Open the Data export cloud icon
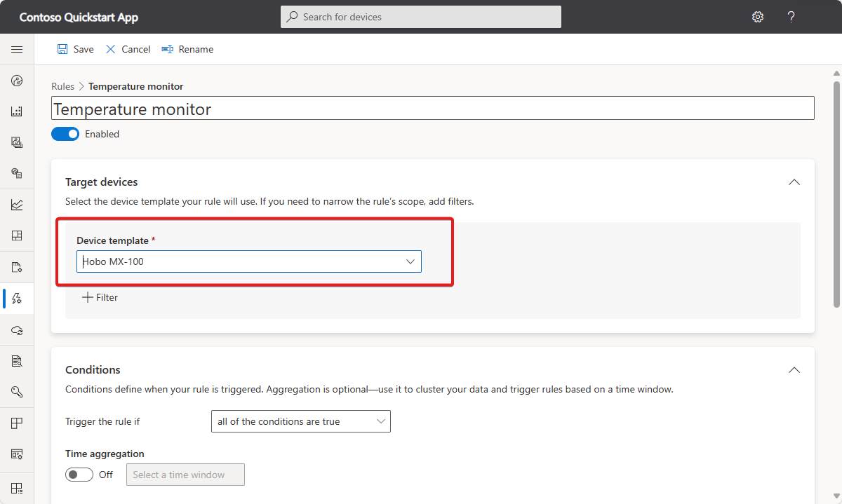This screenshot has width=842, height=504. coord(17,329)
